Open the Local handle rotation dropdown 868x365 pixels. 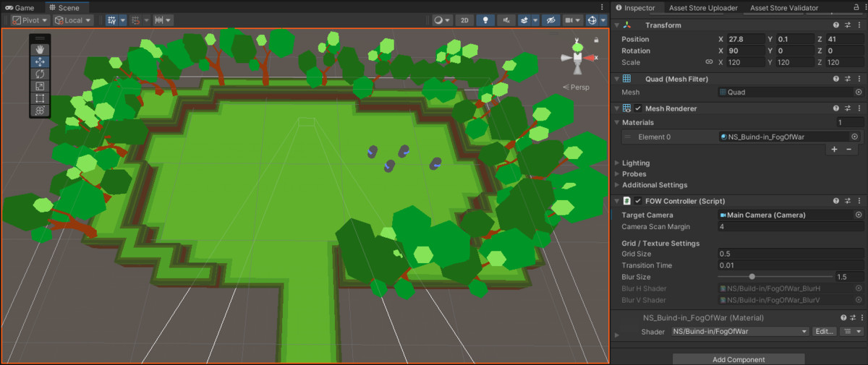tap(73, 20)
